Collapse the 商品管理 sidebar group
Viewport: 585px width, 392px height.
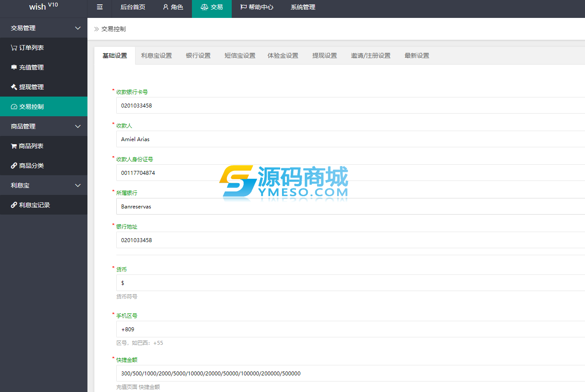[x=78, y=126]
